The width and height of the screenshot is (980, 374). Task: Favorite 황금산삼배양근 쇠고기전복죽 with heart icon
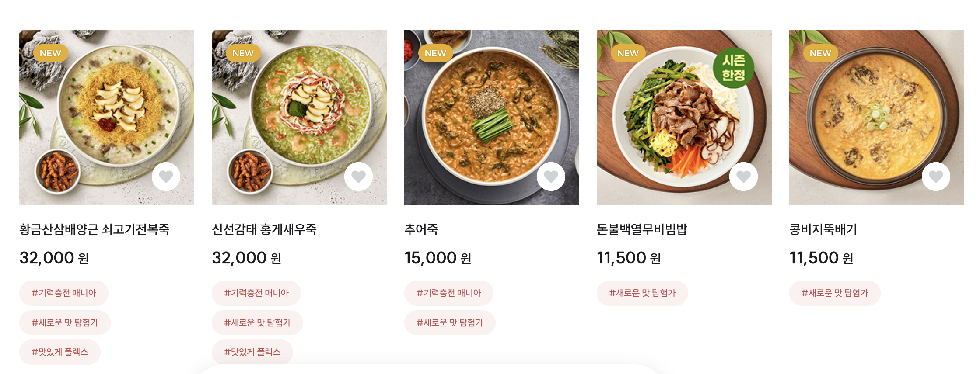(166, 177)
